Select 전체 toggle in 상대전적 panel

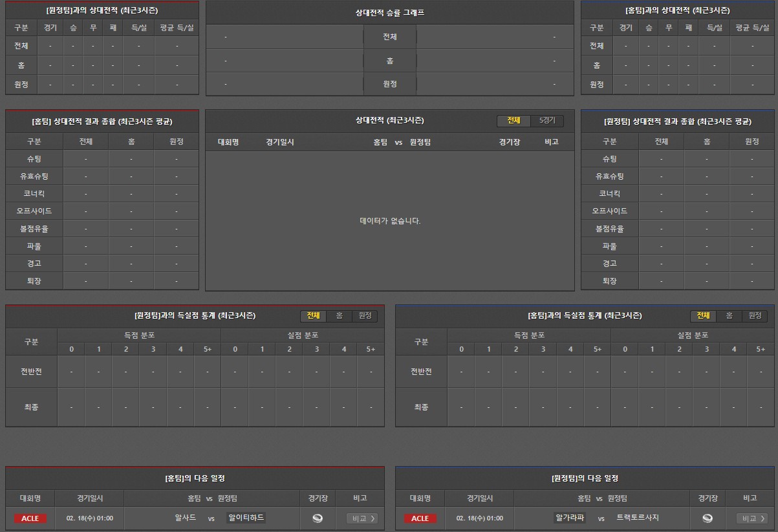pos(513,121)
